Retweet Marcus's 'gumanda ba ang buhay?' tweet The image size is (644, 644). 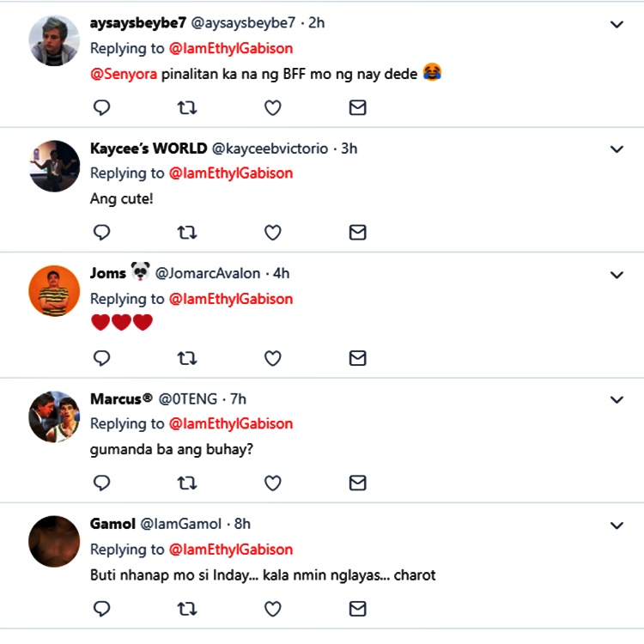click(186, 483)
